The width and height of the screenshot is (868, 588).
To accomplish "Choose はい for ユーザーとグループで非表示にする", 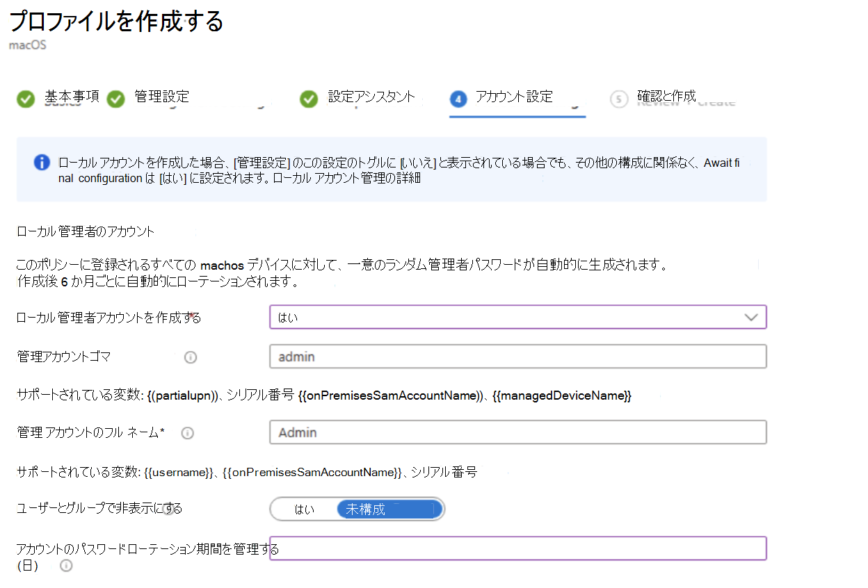I will (x=304, y=509).
